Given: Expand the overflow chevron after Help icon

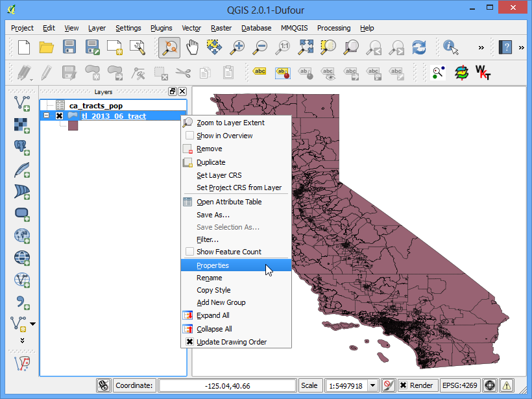Looking at the screenshot, I should 521,47.
